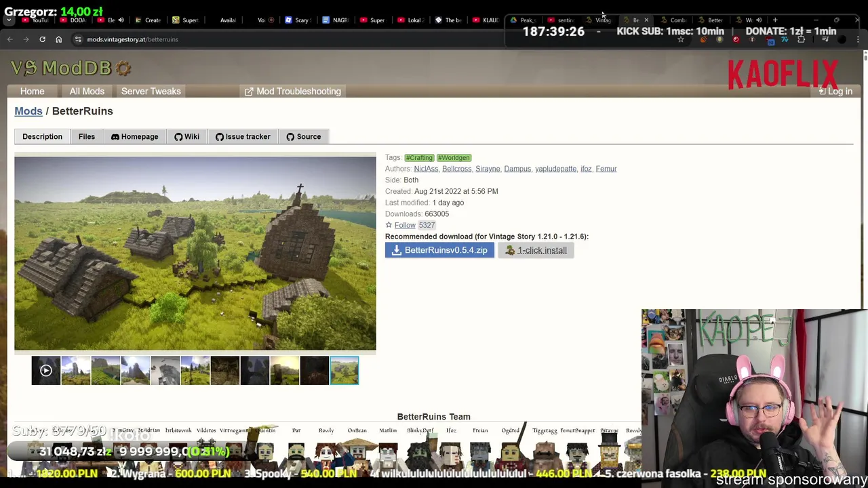The width and height of the screenshot is (868, 488).
Task: Select the fourth gallery thumbnail
Action: coord(135,371)
